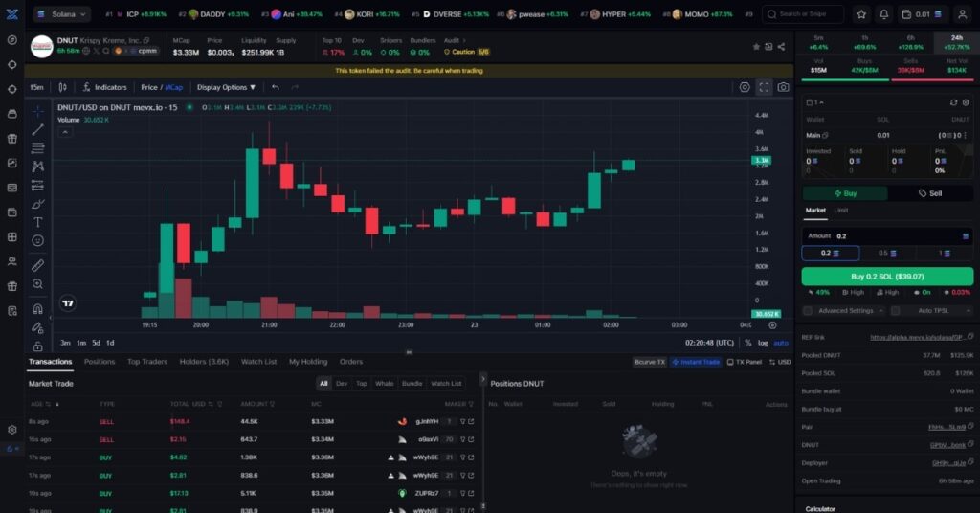Activate the chart zoom-in tool

(x=38, y=284)
